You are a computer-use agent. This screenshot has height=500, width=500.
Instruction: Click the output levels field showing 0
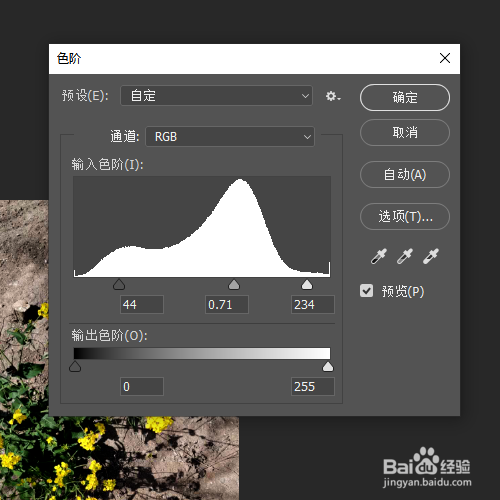[142, 386]
